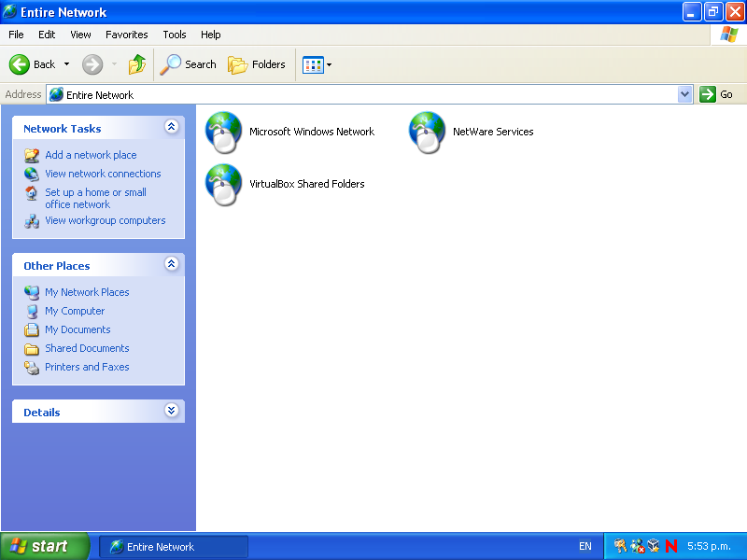The height and width of the screenshot is (560, 747).
Task: Select the VirtualBox Shared Folders label
Action: click(307, 184)
